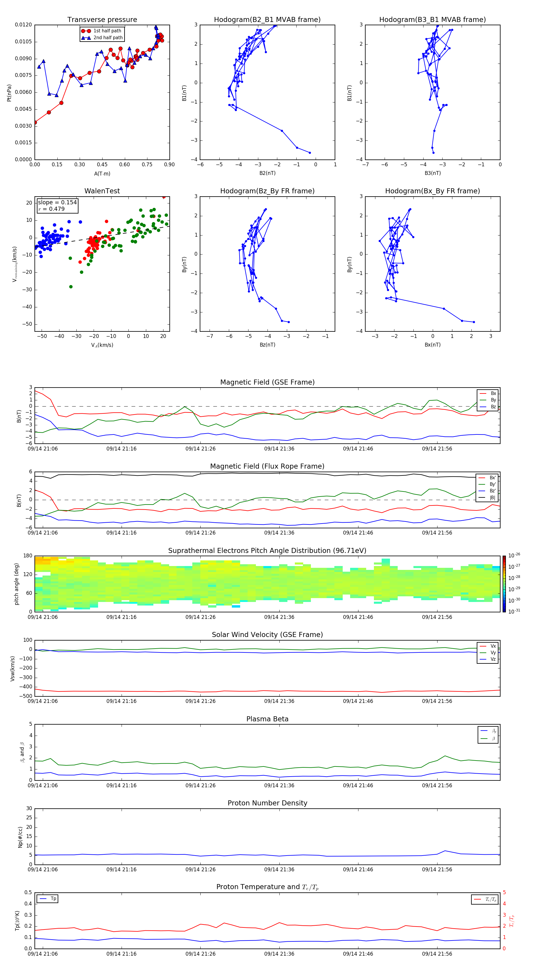Click the 'Solar Wind Velocity (GSE Frame)' title

[x=267, y=635]
